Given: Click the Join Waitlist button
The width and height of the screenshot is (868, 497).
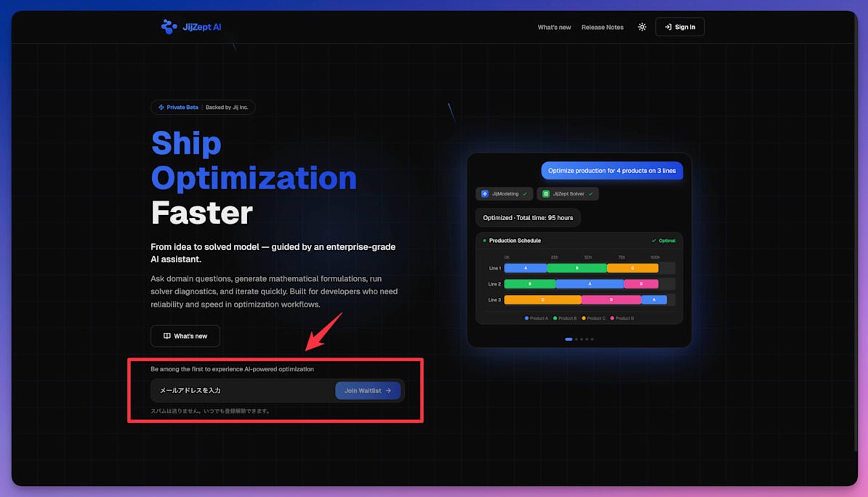Looking at the screenshot, I should 368,391.
